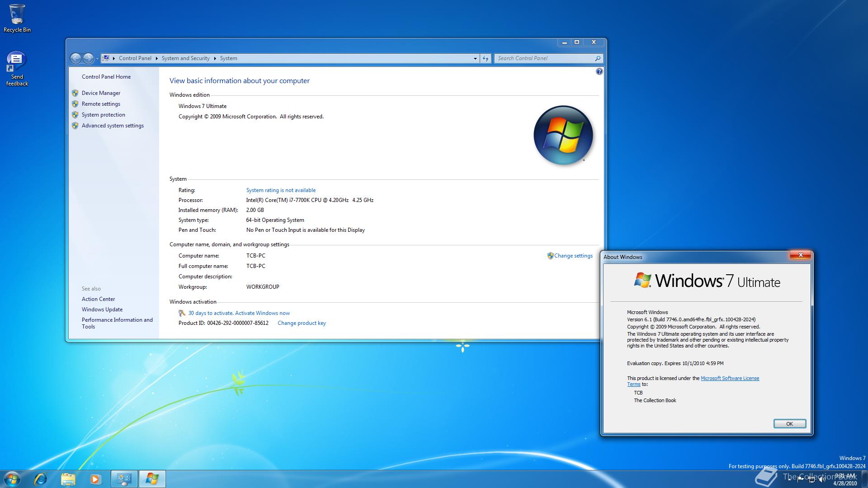Image resolution: width=868 pixels, height=488 pixels.
Task: Open Device Manager link
Action: [101, 93]
